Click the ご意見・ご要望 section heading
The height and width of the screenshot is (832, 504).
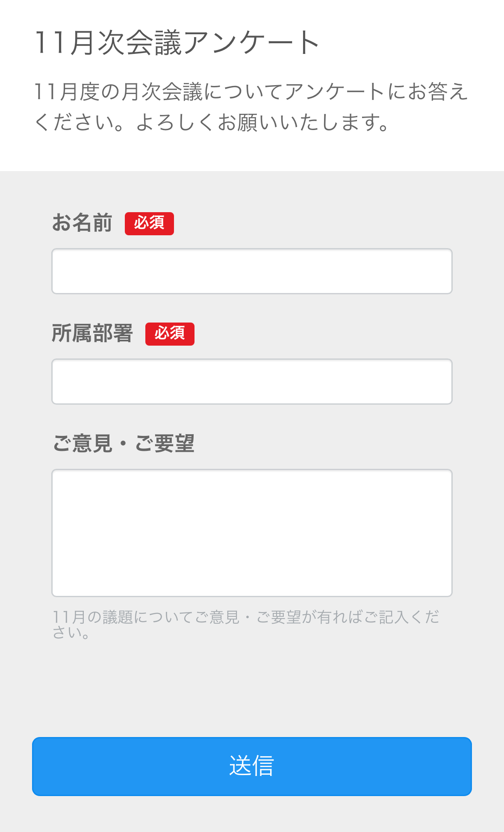pos(126,444)
